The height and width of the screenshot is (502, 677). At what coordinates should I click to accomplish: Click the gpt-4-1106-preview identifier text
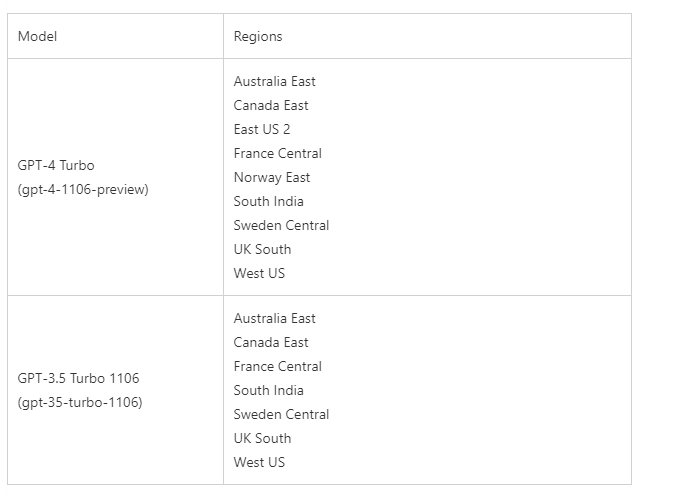(x=83, y=189)
